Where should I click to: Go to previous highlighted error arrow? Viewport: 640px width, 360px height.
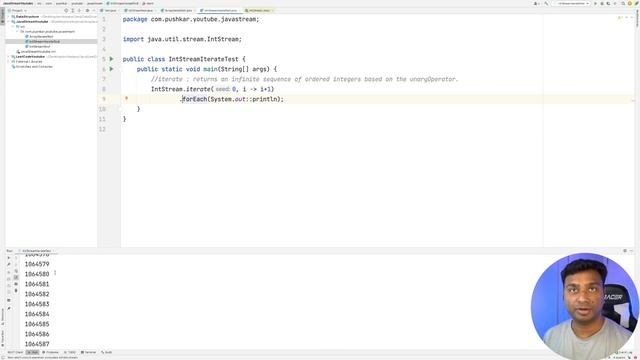[x=627, y=18]
